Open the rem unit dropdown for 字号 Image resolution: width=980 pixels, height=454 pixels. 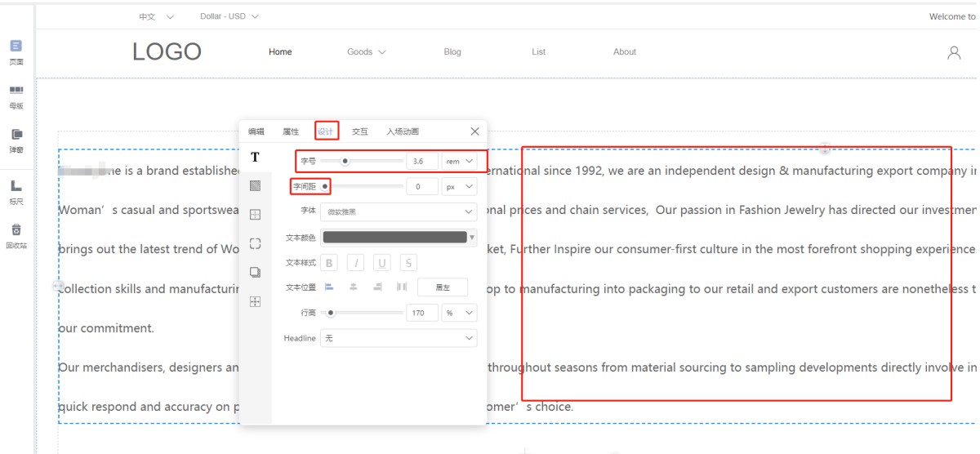[x=459, y=162]
